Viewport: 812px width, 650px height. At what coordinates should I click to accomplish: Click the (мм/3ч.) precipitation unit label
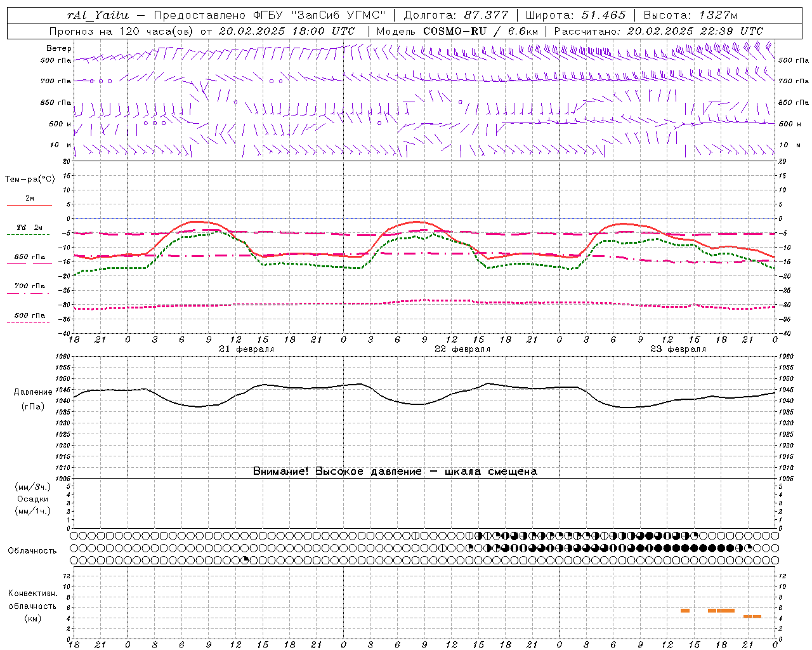pyautogui.click(x=33, y=487)
